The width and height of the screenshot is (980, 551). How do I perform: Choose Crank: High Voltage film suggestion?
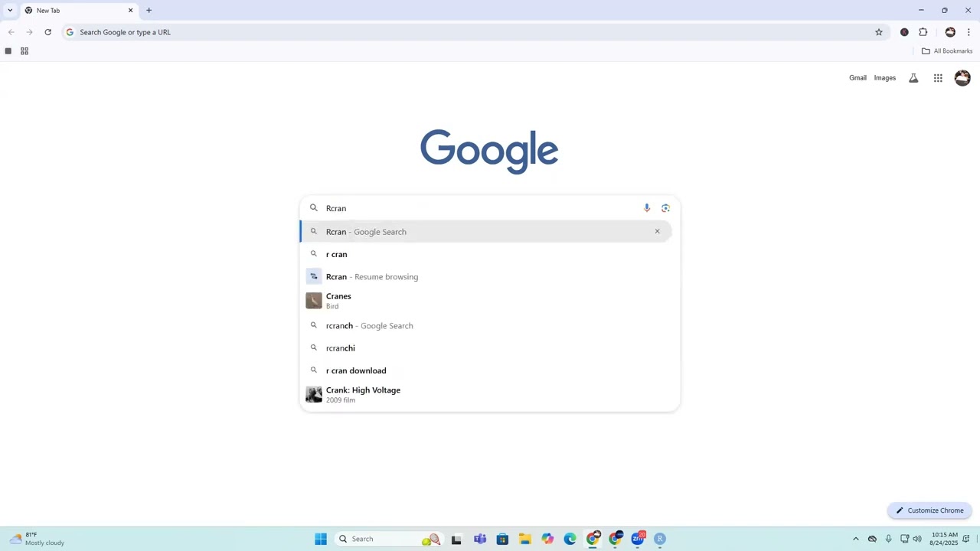click(490, 395)
